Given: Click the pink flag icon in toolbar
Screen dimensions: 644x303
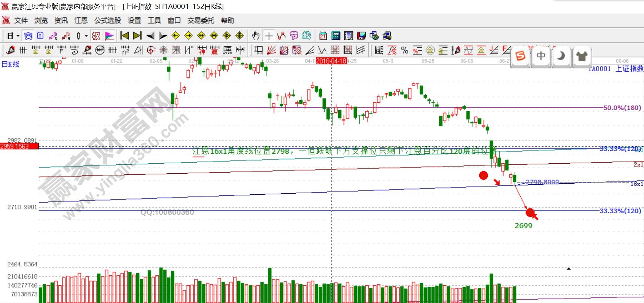Looking at the screenshot, I should (110, 36).
